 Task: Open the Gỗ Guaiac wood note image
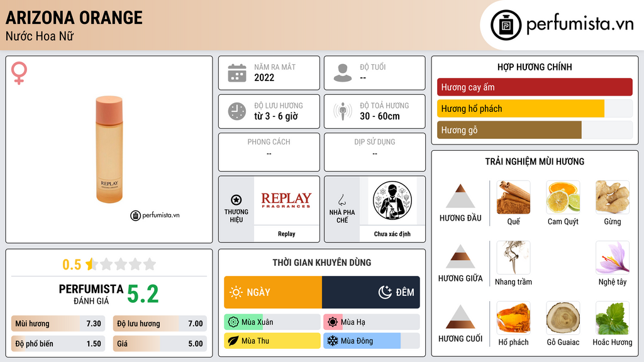tap(563, 318)
